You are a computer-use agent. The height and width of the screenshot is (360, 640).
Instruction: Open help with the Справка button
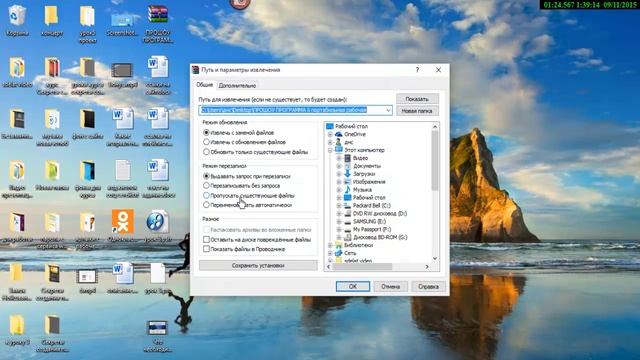(428, 287)
